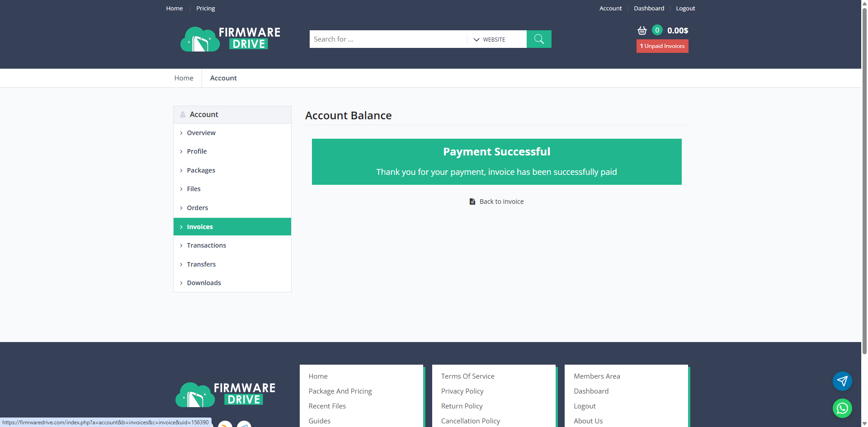This screenshot has height=427, width=868.
Task: Open Invoices in the account sidebar
Action: coord(200,227)
